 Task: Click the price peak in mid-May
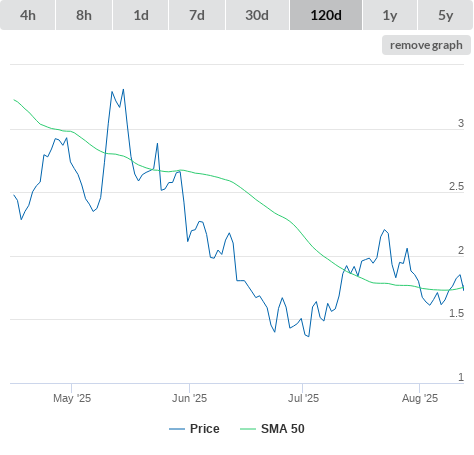point(123,89)
